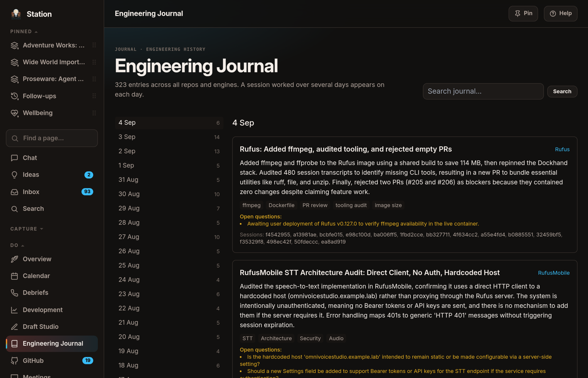588x378 pixels.
Task: Open Ideas lightbulb item
Action: pyautogui.click(x=52, y=175)
